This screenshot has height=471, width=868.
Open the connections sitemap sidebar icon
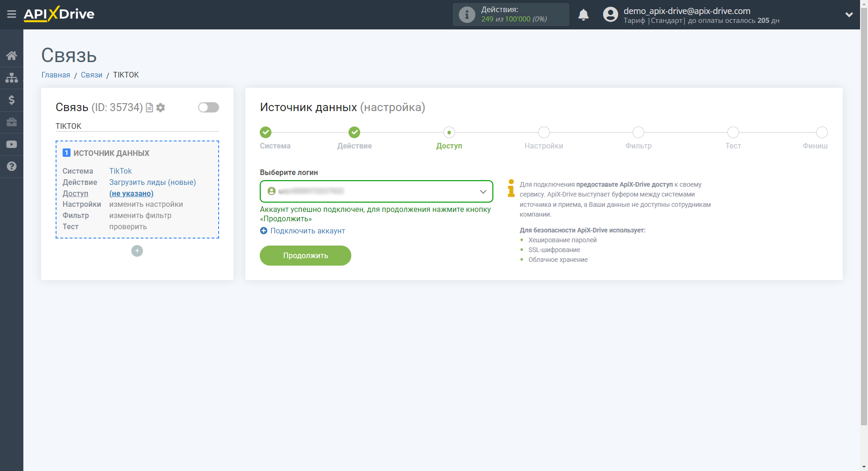click(x=12, y=77)
